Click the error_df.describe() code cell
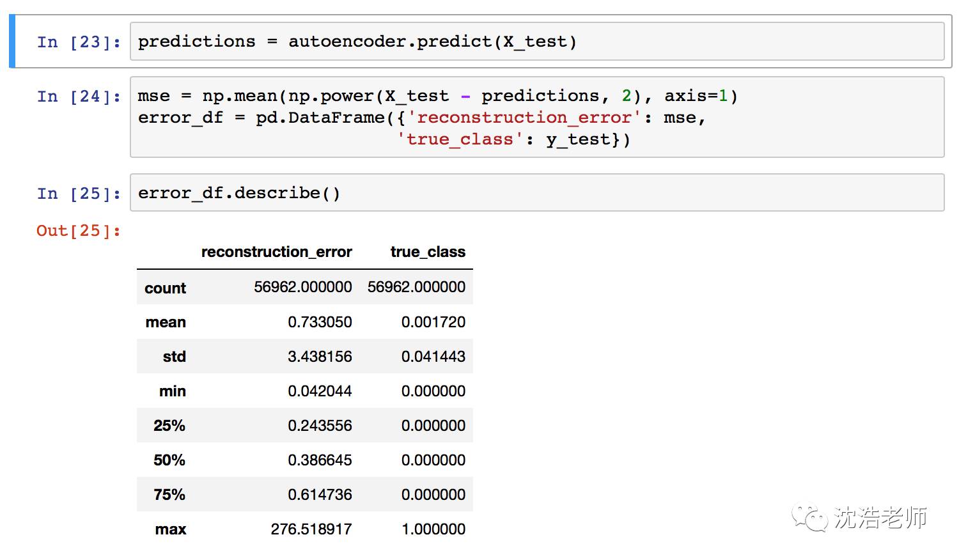This screenshot has height=560, width=959. 536,193
